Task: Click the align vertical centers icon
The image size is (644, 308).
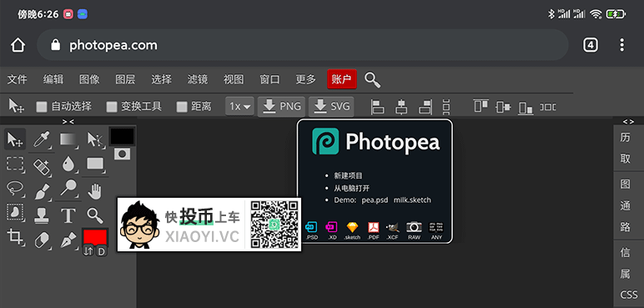Action: click(503, 108)
